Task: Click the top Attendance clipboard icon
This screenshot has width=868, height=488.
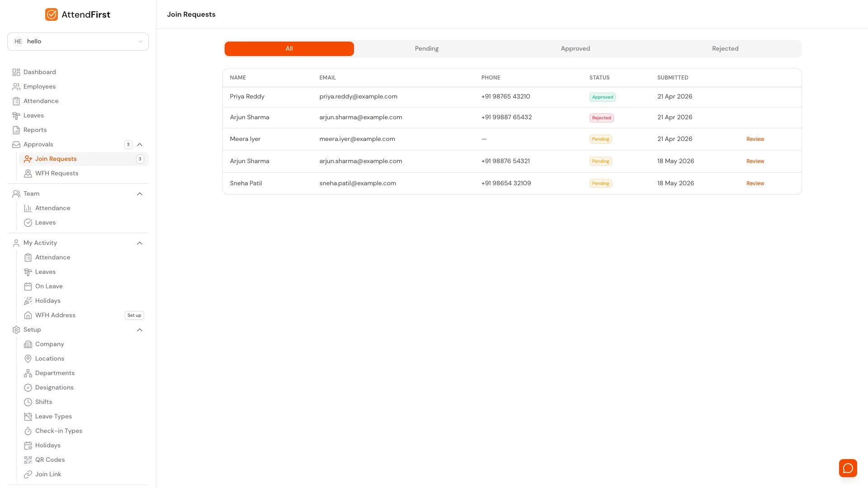Action: pyautogui.click(x=16, y=101)
